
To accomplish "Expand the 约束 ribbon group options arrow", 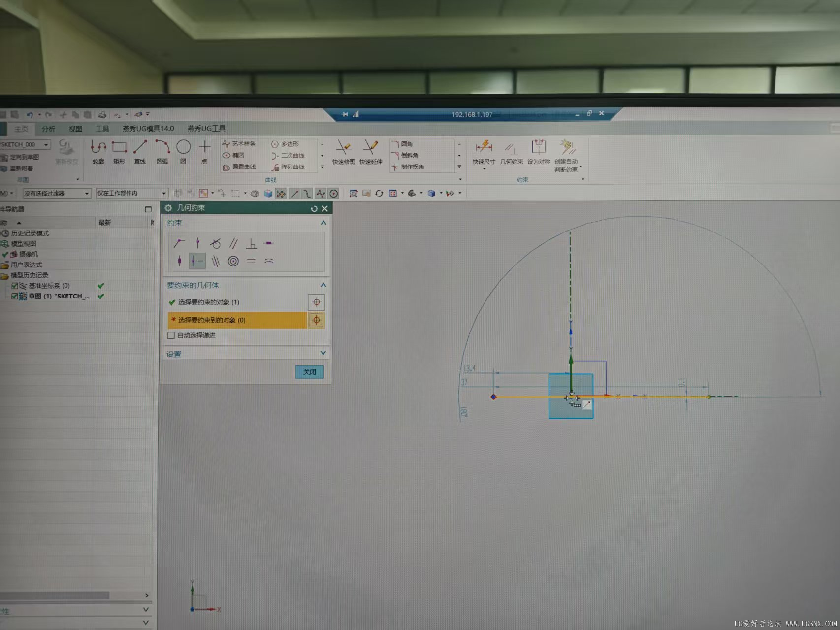I will coord(583,179).
